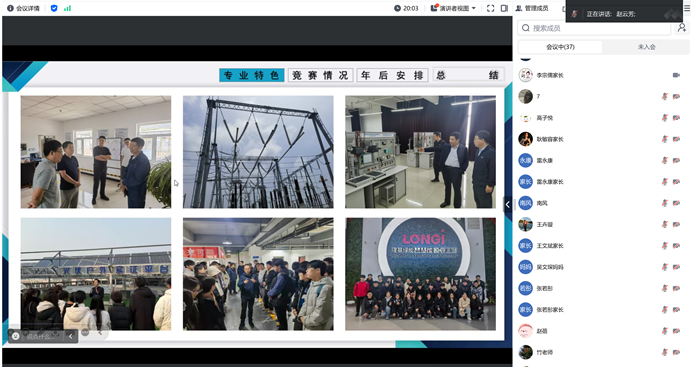The width and height of the screenshot is (691, 367).
Task: Toggle the camera icon for member 7
Action: coord(676,96)
